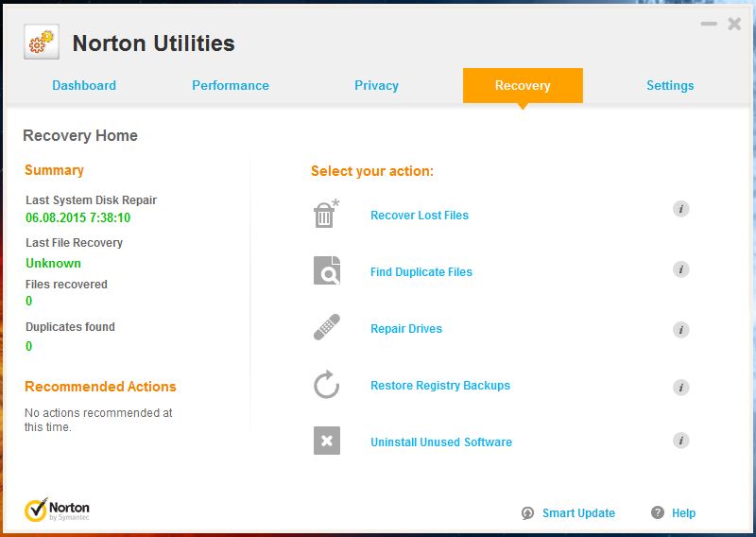Click the Recovery Home heading

point(80,135)
